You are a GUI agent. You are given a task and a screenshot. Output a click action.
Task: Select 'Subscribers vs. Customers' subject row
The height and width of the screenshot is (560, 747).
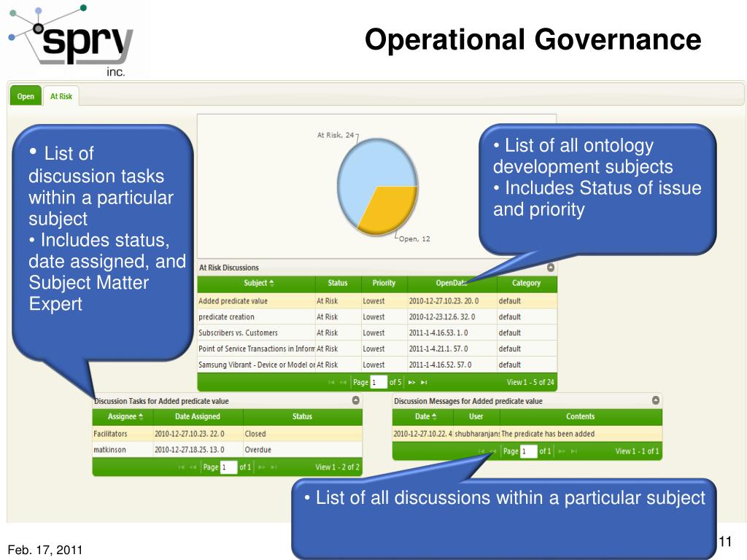tap(377, 332)
